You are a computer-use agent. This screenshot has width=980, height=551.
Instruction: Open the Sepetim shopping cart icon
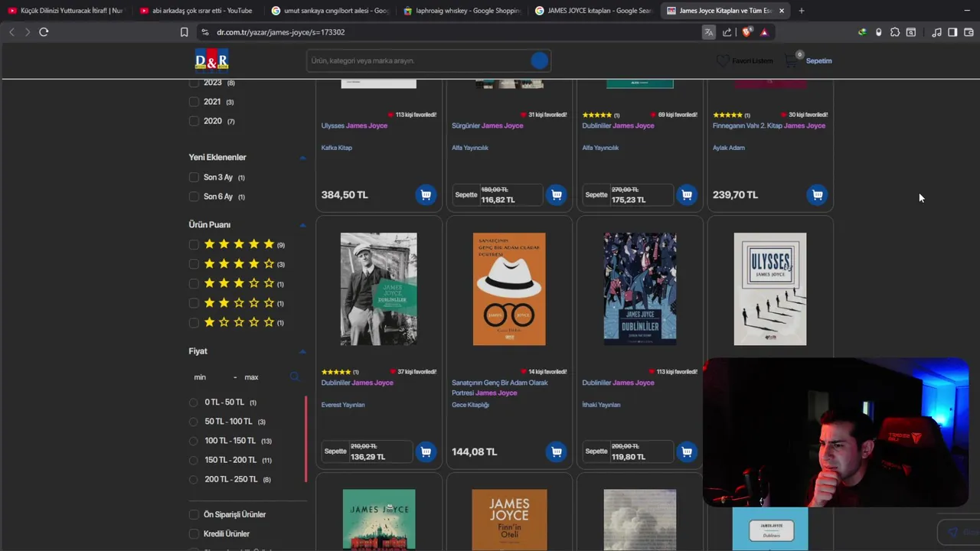tap(792, 60)
